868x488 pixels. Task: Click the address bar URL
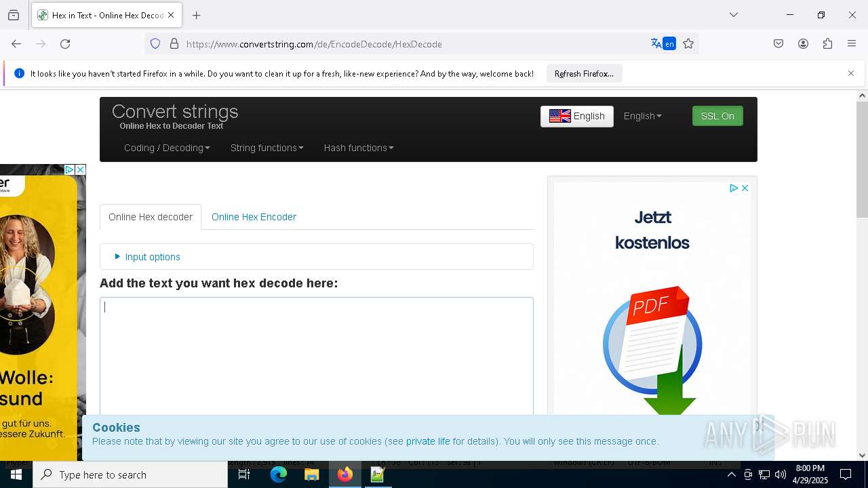314,44
